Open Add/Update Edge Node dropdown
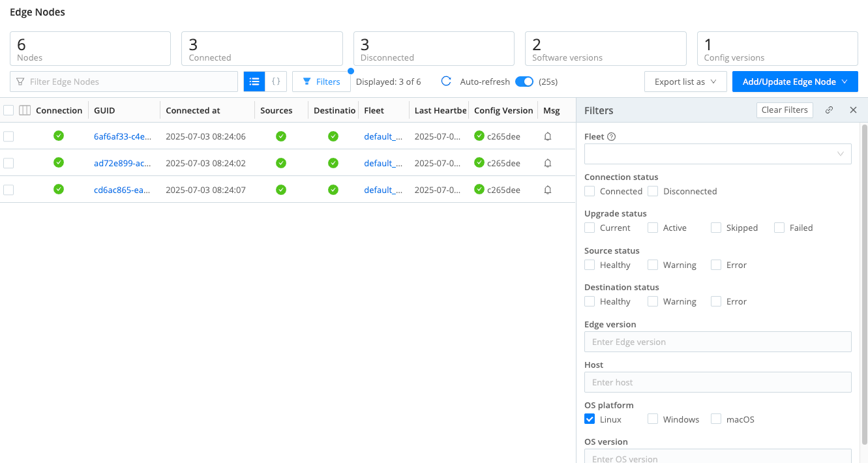The width and height of the screenshot is (868, 463). click(x=794, y=82)
